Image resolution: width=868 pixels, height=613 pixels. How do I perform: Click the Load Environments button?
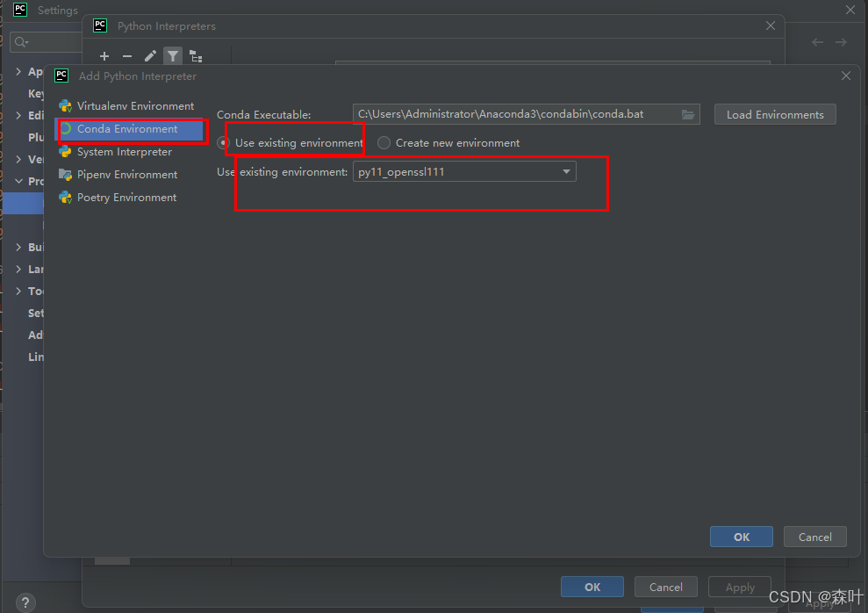[775, 115]
